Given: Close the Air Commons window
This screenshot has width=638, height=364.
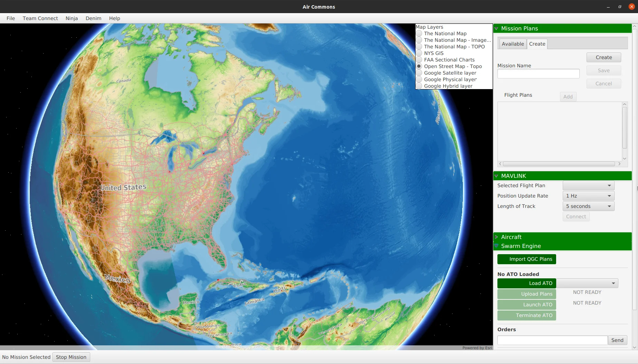Looking at the screenshot, I should (x=632, y=7).
